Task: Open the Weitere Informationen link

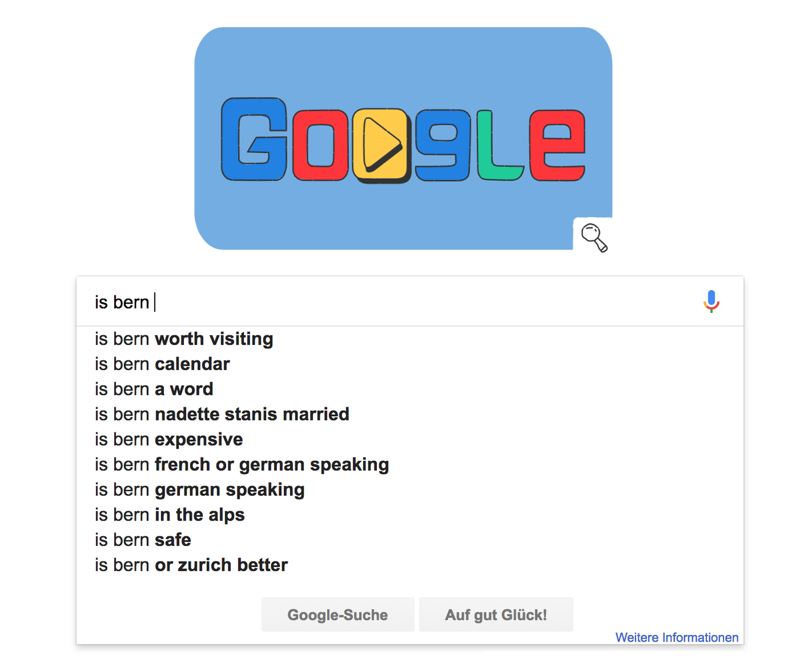Action: [677, 637]
